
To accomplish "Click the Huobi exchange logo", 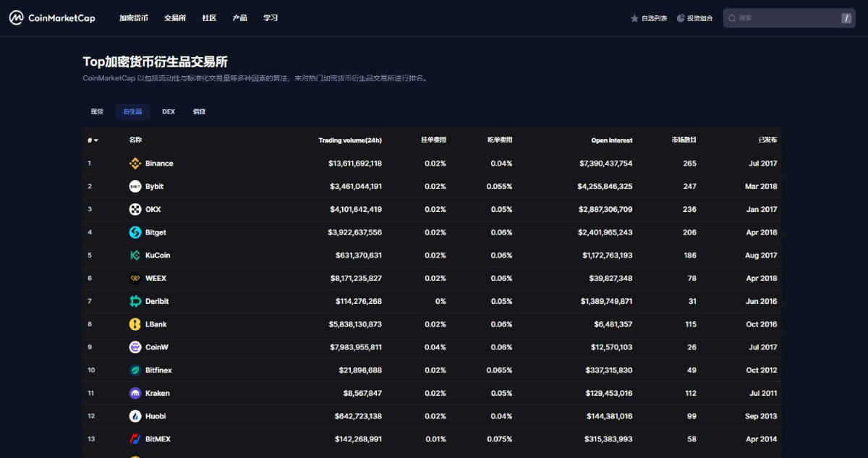I will 135,416.
